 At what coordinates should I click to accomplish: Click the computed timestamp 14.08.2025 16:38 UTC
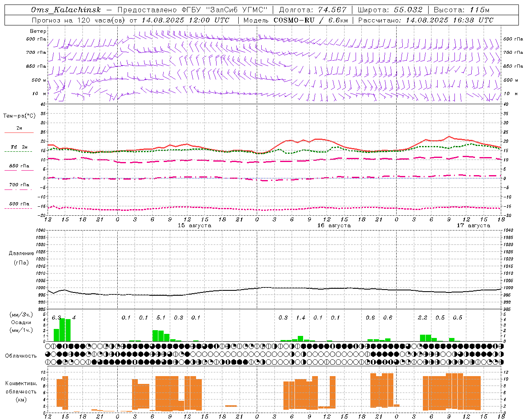(x=450, y=20)
